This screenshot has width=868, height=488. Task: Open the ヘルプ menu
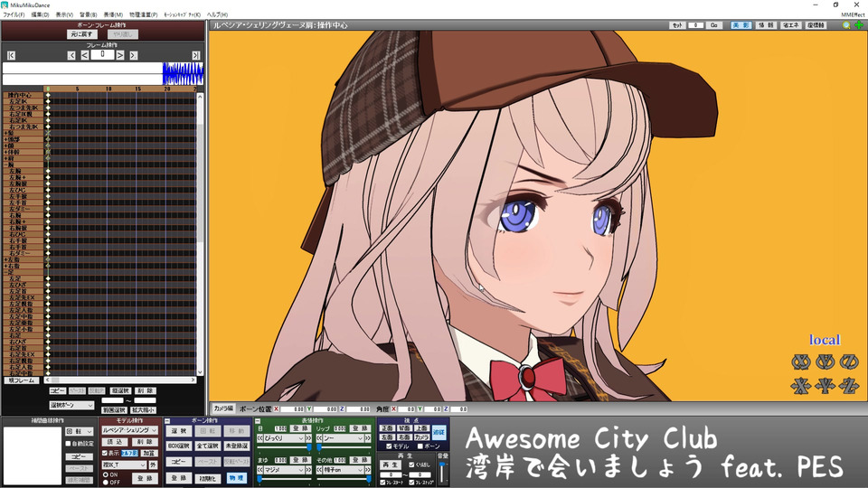tap(217, 15)
